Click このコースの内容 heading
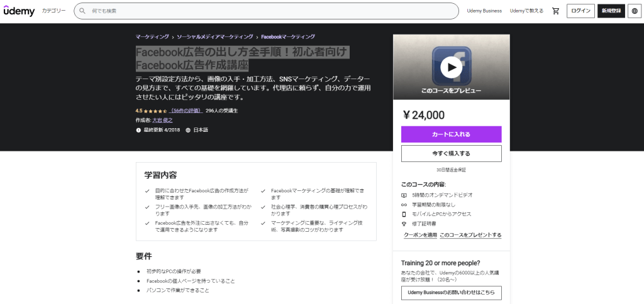This screenshot has height=304, width=644. (423, 185)
